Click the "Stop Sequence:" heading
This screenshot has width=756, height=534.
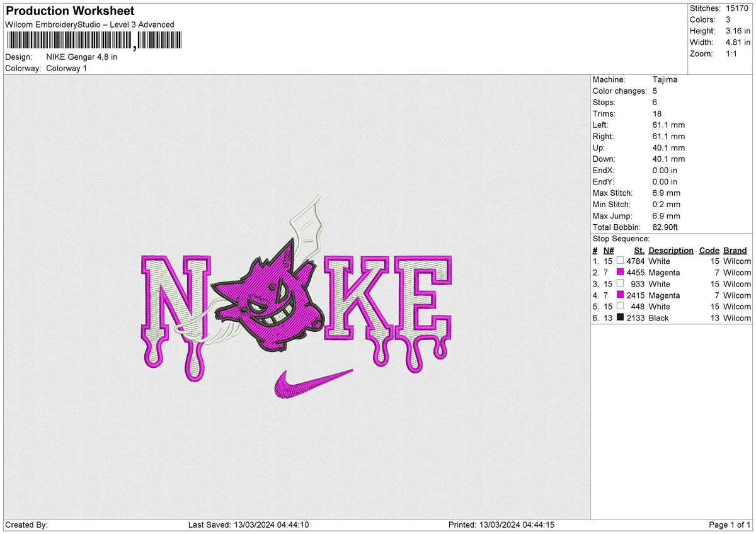pyautogui.click(x=621, y=239)
